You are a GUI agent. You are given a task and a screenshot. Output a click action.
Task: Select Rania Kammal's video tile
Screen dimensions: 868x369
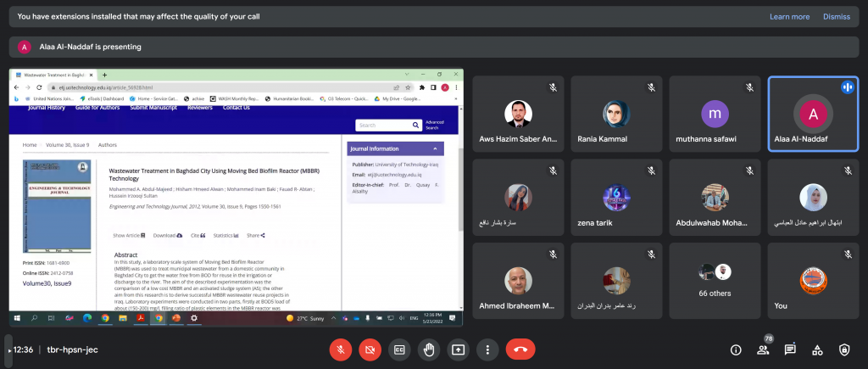pyautogui.click(x=616, y=114)
